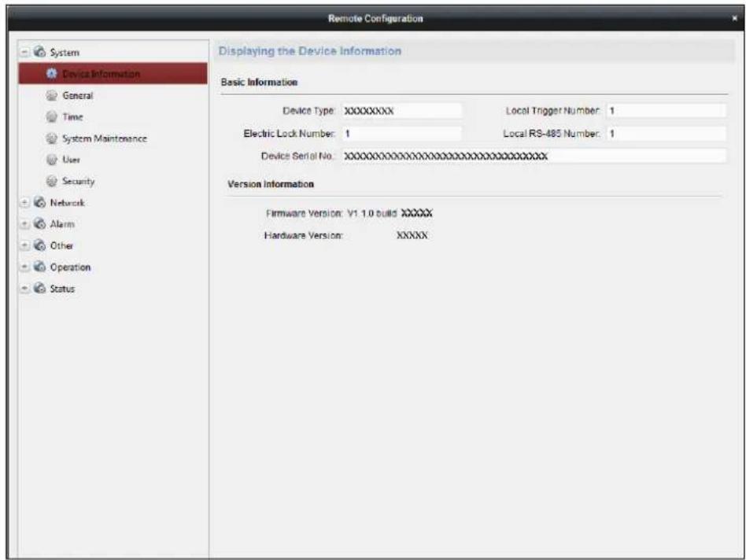Select the Network label in tree
Screen dimensions: 746x560
[67, 203]
